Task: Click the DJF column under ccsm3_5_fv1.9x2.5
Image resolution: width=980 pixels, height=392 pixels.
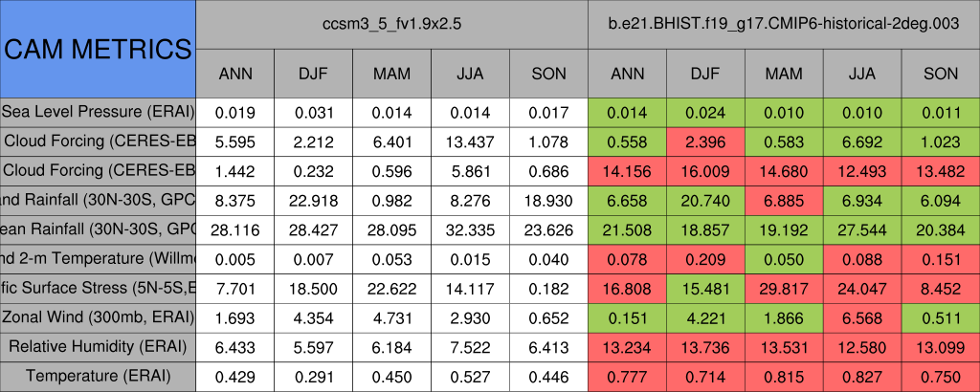Action: point(313,73)
